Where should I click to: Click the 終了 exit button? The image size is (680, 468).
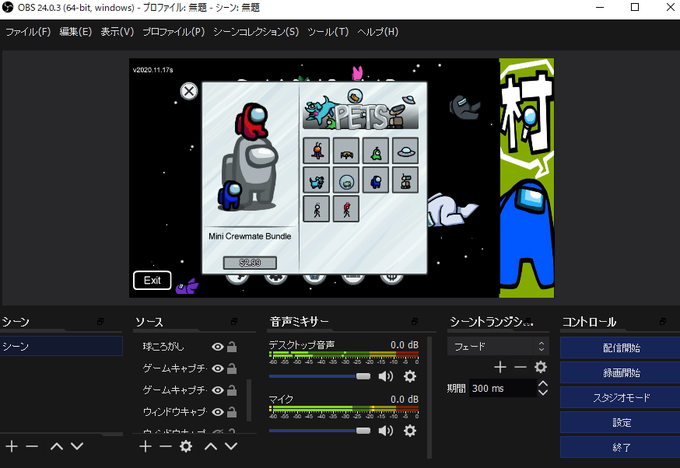(621, 447)
